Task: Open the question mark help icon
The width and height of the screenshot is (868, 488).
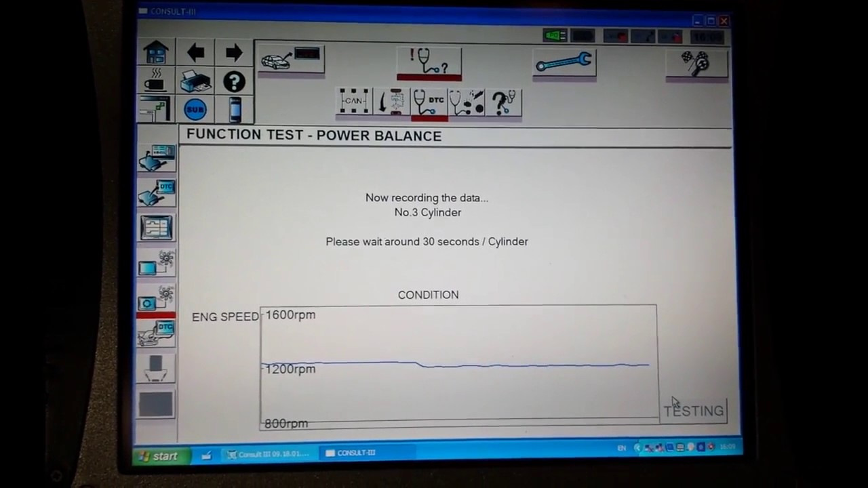Action: [x=234, y=82]
